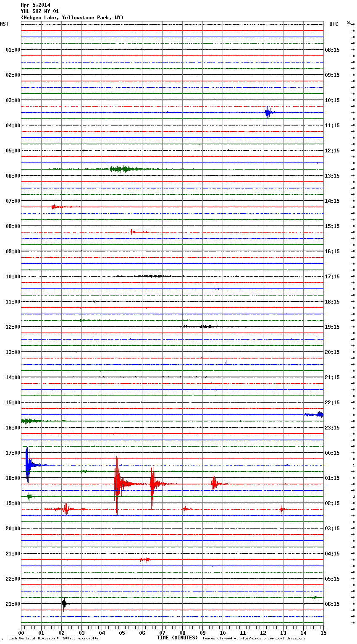Click the minute 12 axis tick label
This screenshot has height=644, width=357.
(263, 633)
